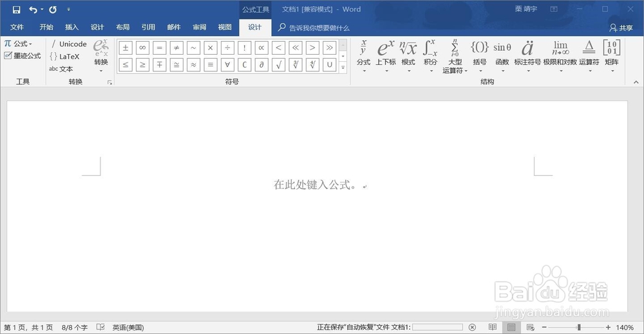Image resolution: width=644 pixels, height=334 pixels.
Task: Switch to the 插入 Insert tab
Action: [x=72, y=27]
